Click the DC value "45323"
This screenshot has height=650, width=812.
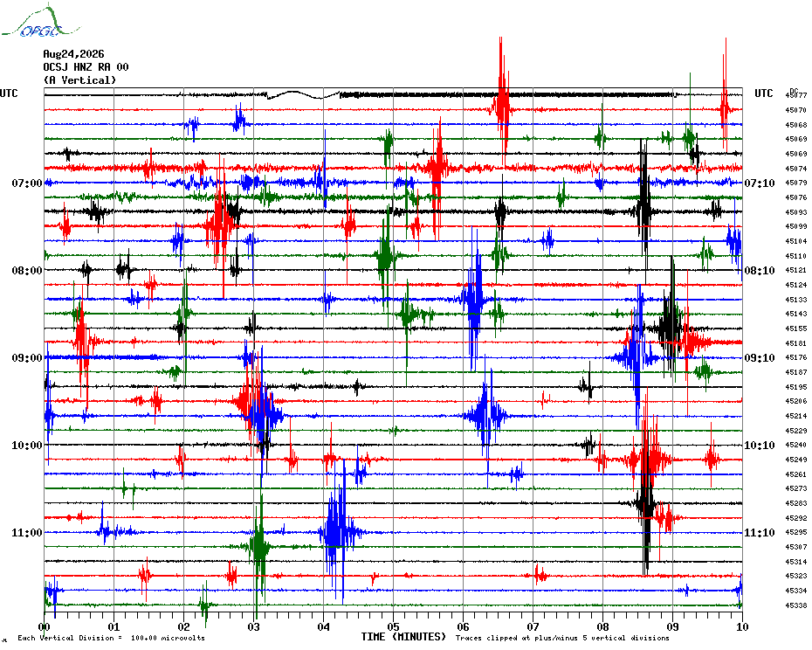[x=796, y=576]
